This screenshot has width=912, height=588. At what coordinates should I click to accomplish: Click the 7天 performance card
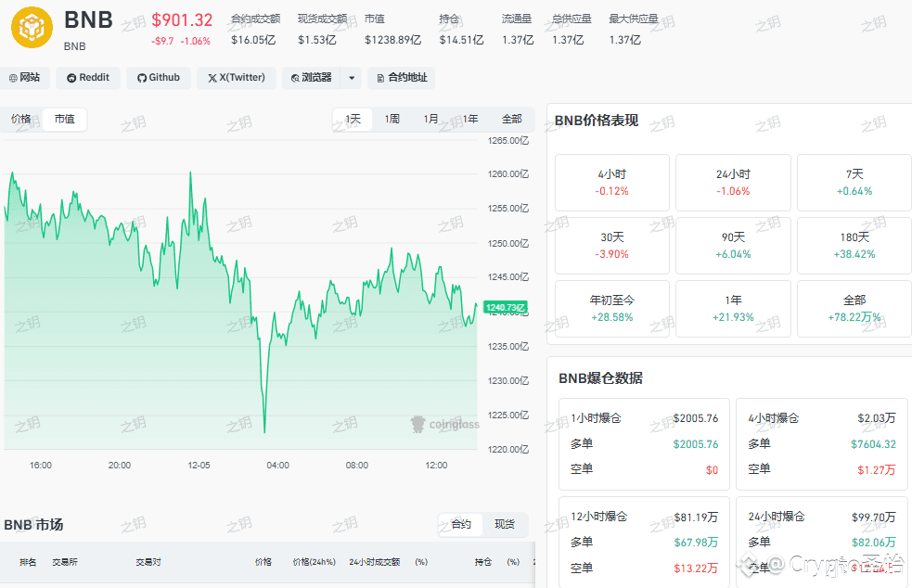point(854,183)
